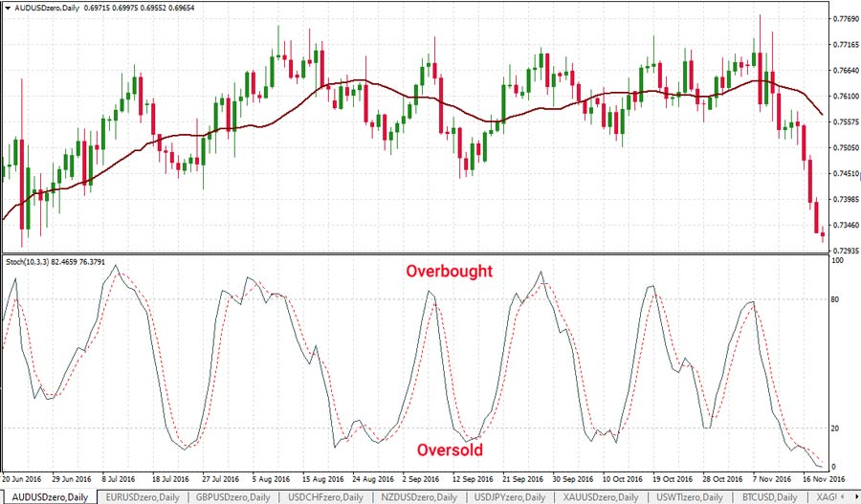Click the 80 level on stochastic scale
This screenshot has height=504, width=861.
pyautogui.click(x=835, y=299)
